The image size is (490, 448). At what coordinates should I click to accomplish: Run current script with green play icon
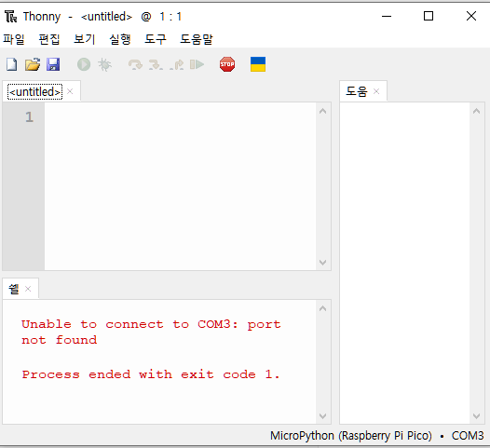click(84, 64)
